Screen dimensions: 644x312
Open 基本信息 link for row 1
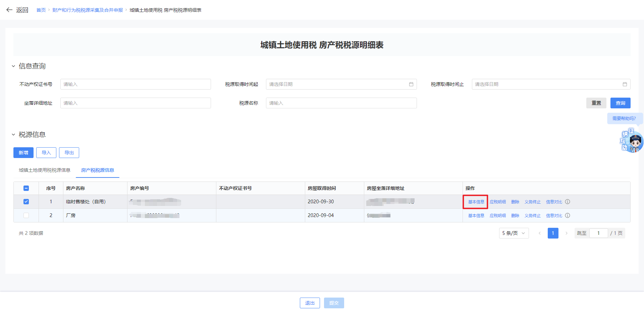pyautogui.click(x=476, y=202)
